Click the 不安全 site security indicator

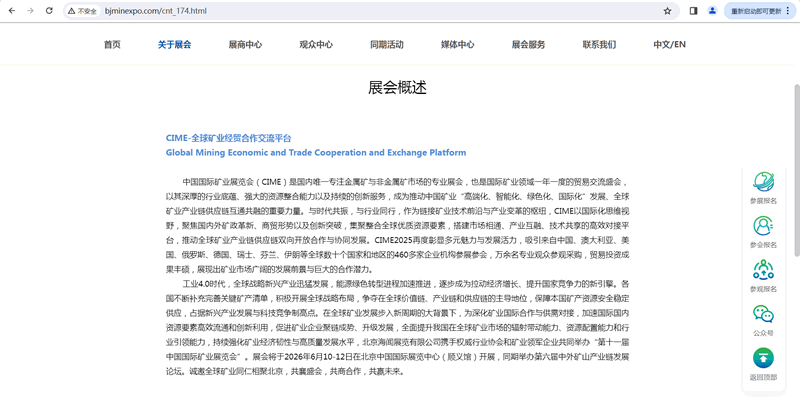[x=83, y=11]
